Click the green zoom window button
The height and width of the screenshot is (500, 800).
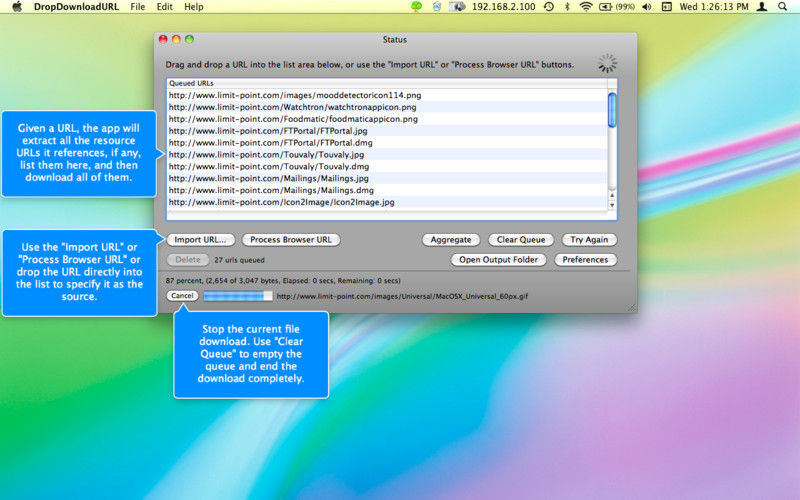click(189, 39)
